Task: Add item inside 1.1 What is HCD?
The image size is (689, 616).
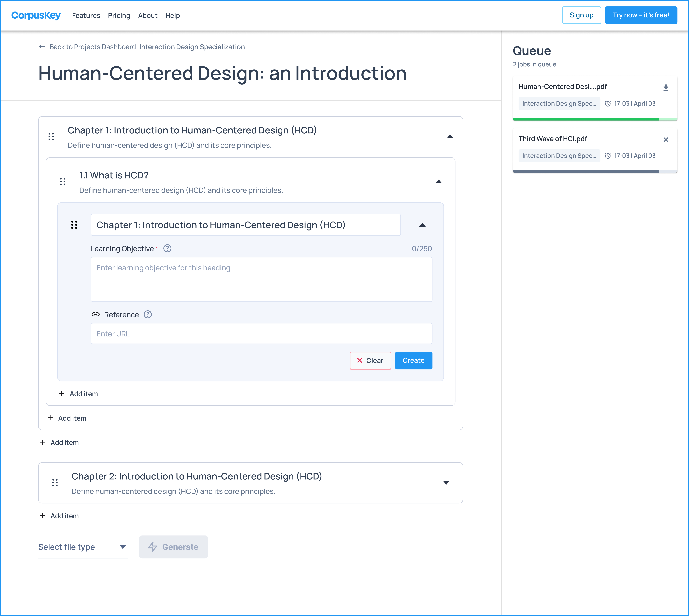Action: click(78, 394)
